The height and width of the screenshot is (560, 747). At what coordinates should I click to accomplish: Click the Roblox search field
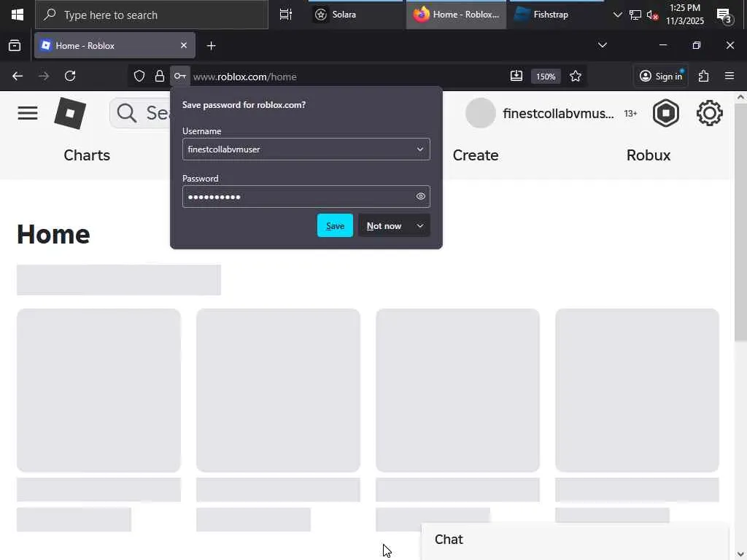[140, 113]
